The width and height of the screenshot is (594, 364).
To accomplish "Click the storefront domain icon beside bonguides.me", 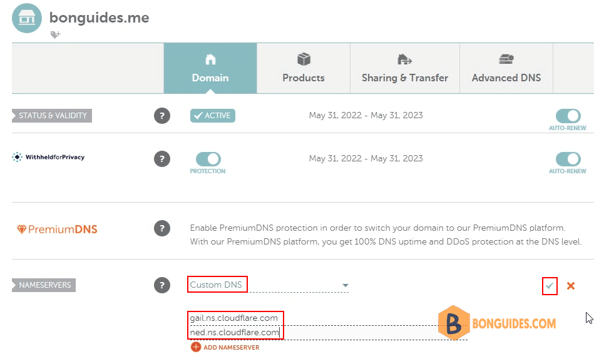I will 27,18.
